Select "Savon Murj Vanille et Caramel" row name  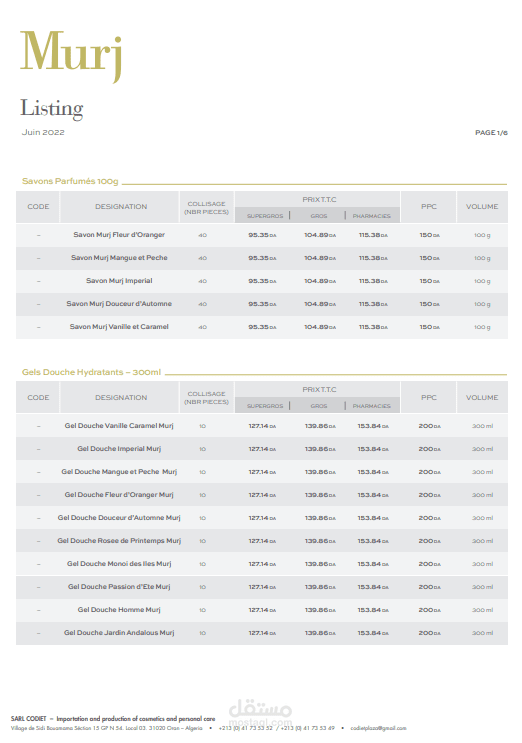119,326
